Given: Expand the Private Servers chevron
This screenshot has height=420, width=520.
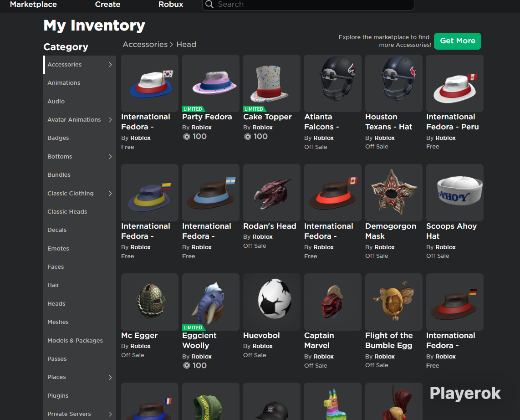Looking at the screenshot, I should pos(111,414).
